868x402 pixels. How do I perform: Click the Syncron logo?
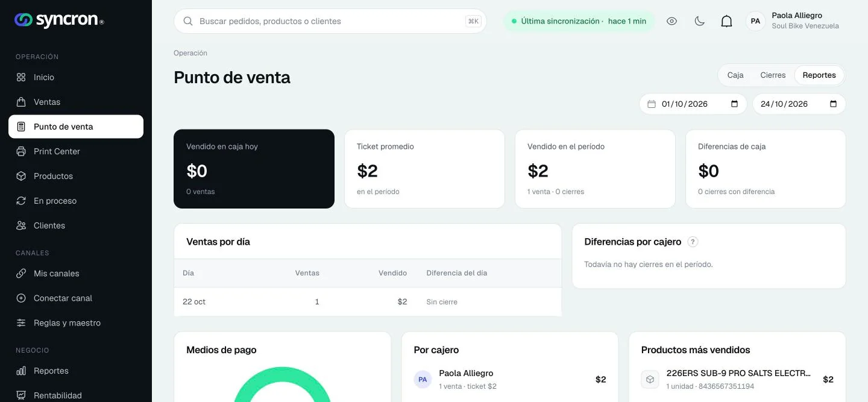[x=59, y=20]
